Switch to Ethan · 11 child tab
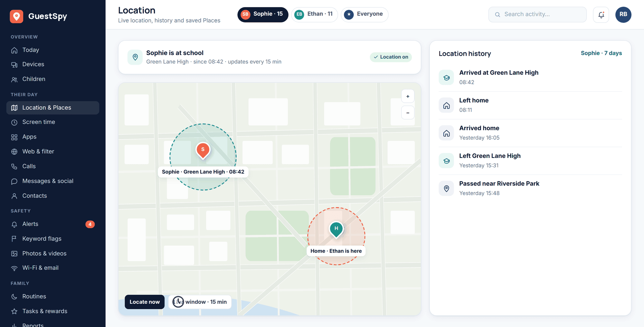 click(314, 14)
